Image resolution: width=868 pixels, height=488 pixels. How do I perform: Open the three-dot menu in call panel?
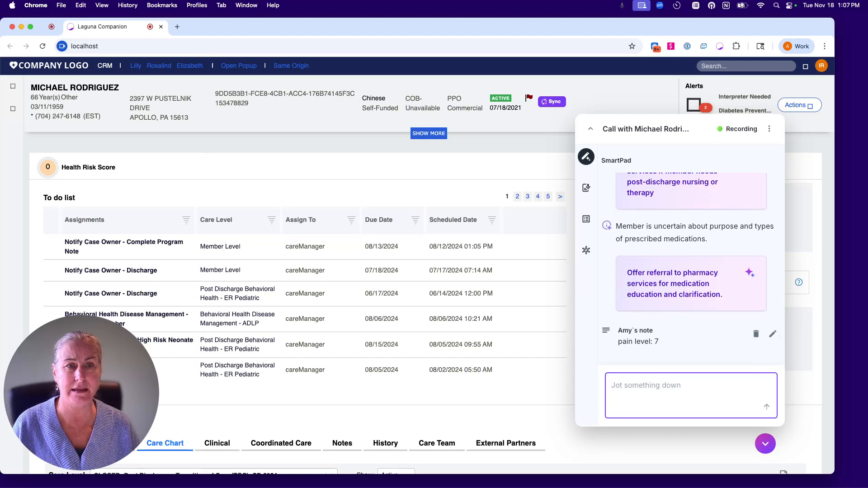click(x=769, y=128)
